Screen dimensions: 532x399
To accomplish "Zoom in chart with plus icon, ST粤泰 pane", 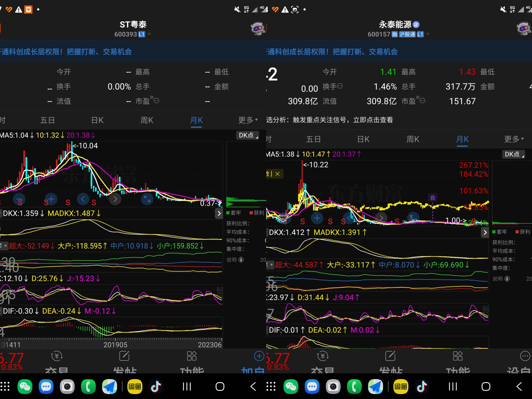I will (x=51, y=199).
